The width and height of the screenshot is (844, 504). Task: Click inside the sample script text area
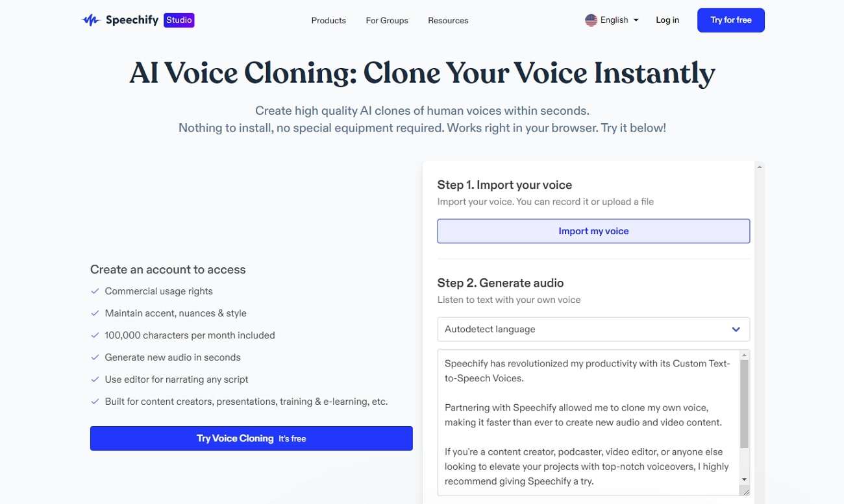[588, 422]
